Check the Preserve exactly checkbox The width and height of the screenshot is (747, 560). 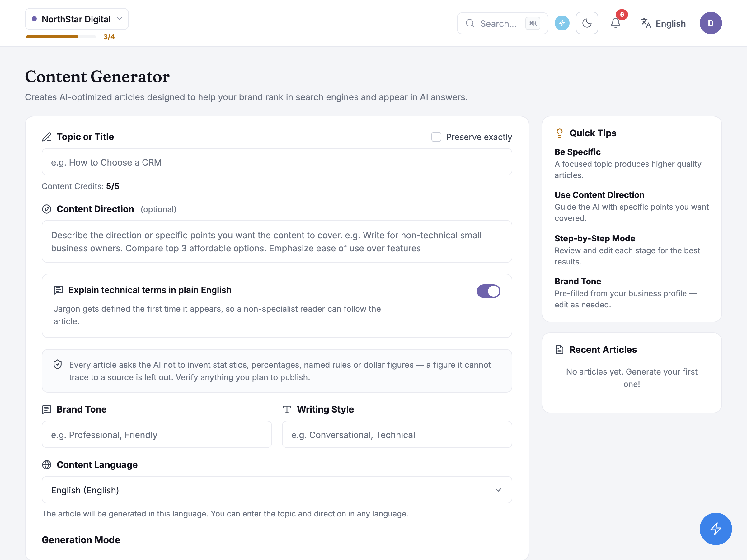coord(436,137)
